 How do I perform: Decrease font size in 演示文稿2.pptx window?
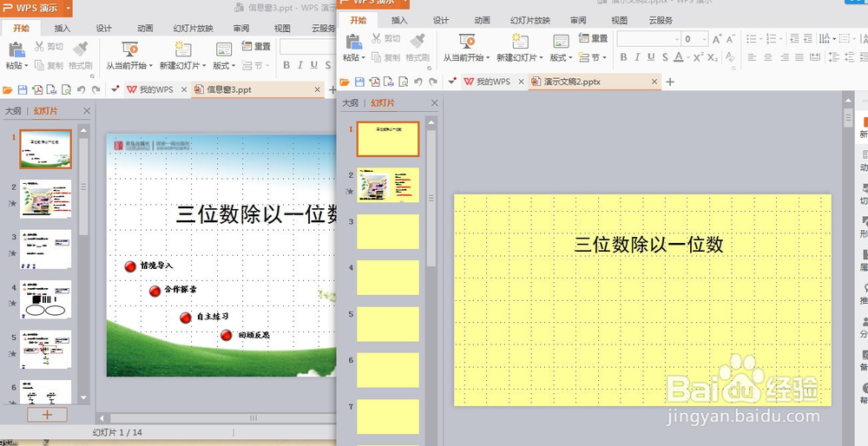[x=731, y=39]
